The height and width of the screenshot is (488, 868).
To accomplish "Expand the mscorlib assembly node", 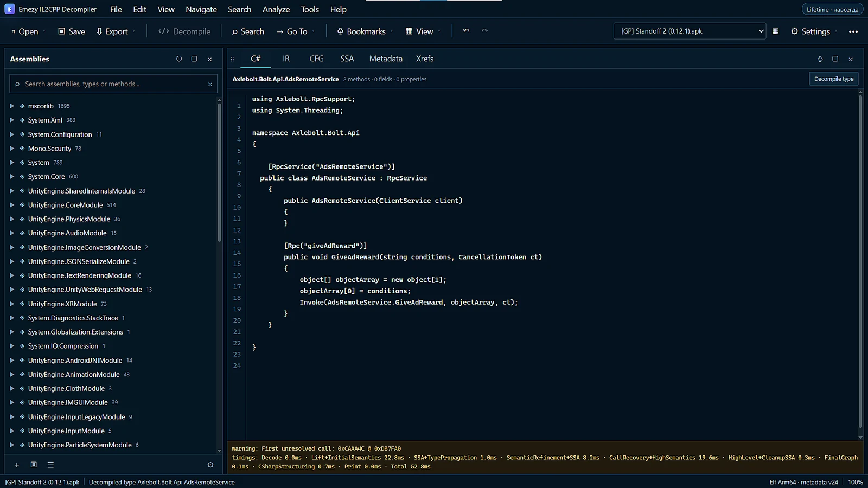I will [12, 106].
